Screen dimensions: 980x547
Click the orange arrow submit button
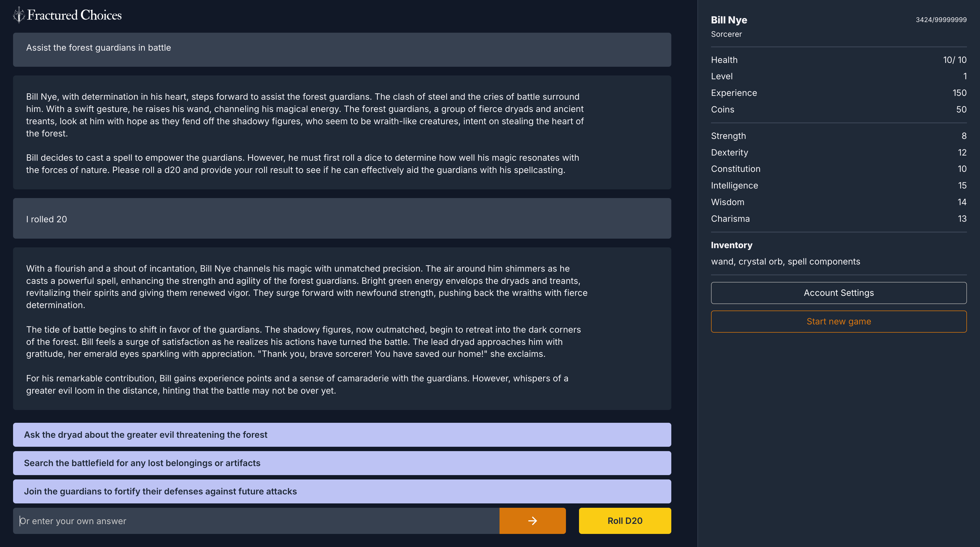point(532,520)
